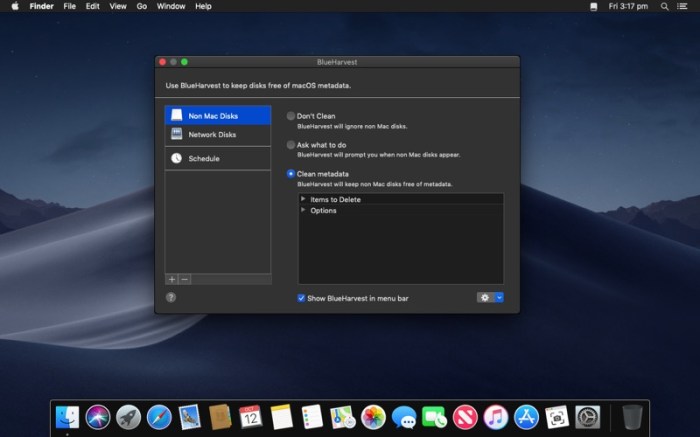
Task: Click the minus button below the sidebar
Action: click(185, 279)
